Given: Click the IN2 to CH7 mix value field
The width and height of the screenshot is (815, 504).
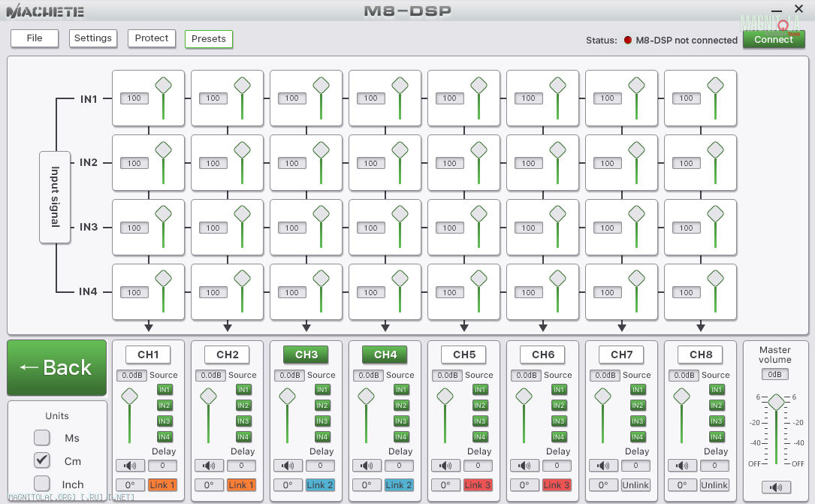Looking at the screenshot, I should coord(607,163).
